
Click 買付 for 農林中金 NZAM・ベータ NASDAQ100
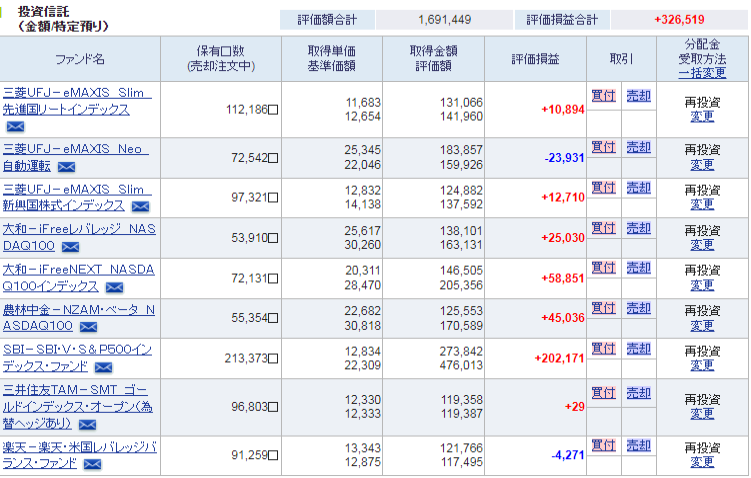(x=603, y=308)
